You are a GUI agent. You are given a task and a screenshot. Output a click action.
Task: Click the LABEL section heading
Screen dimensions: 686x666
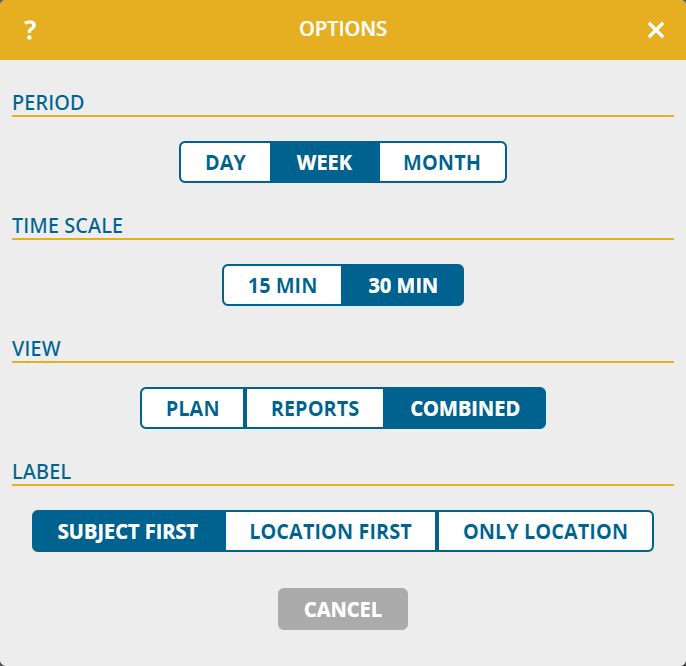tap(41, 472)
